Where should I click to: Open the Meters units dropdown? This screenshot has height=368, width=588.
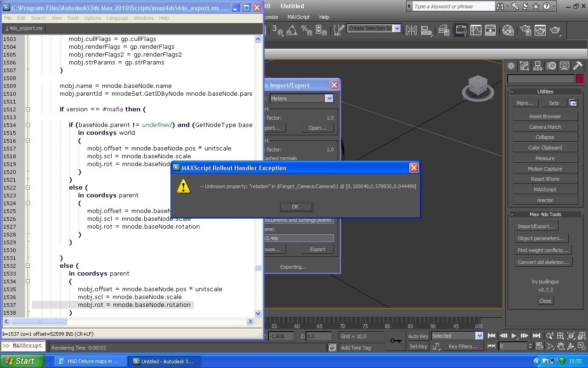click(x=329, y=98)
